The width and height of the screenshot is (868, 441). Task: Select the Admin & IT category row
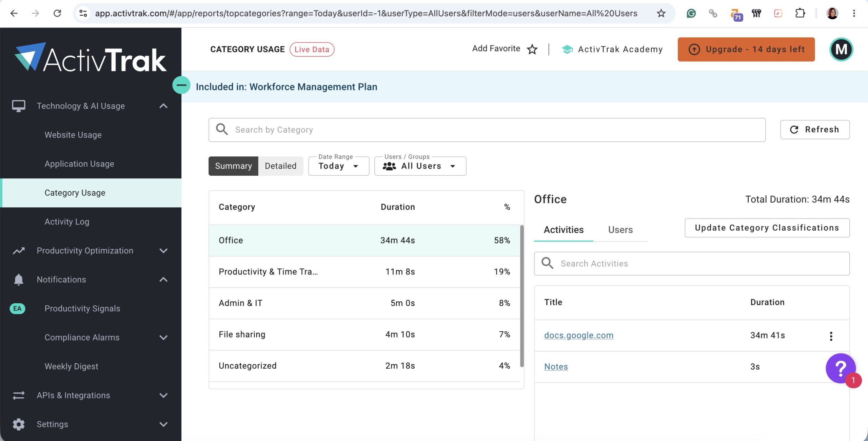point(364,303)
